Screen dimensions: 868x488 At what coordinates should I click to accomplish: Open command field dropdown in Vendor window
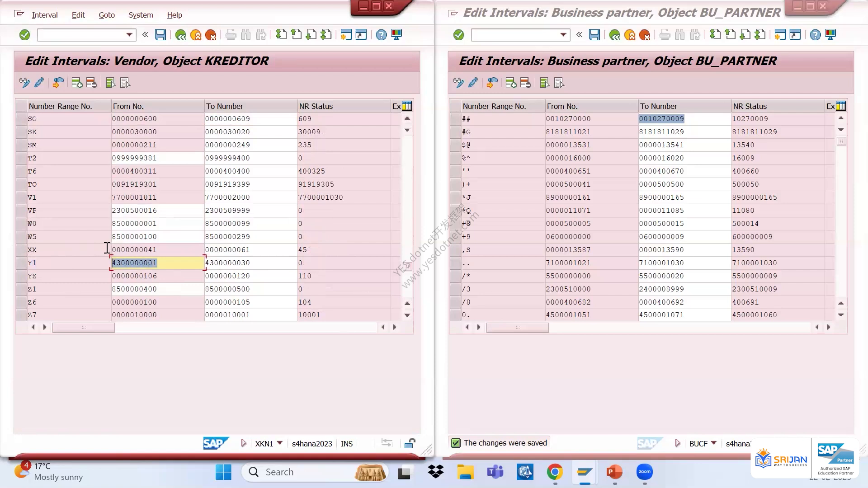(x=129, y=35)
